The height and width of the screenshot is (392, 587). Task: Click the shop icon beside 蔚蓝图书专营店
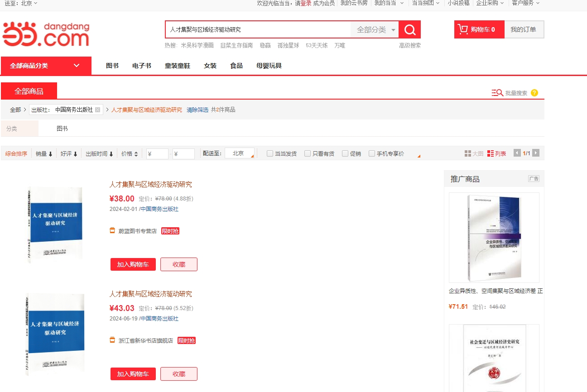(x=112, y=230)
